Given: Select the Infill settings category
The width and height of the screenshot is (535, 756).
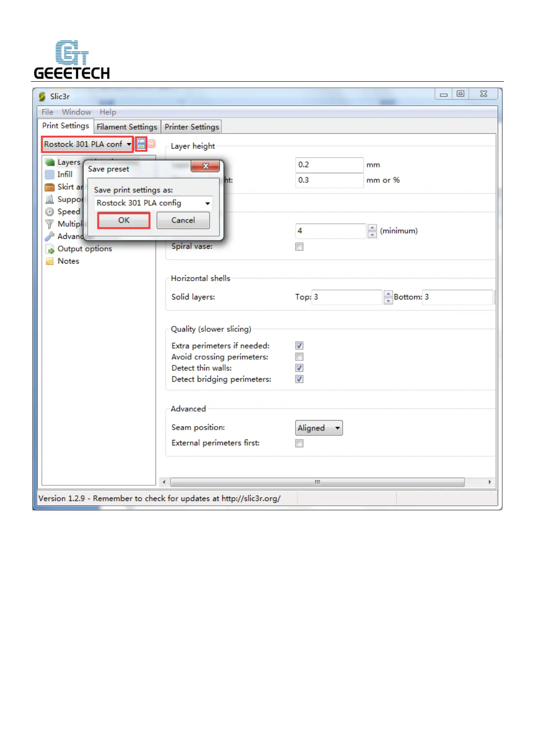Looking at the screenshot, I should [x=59, y=174].
